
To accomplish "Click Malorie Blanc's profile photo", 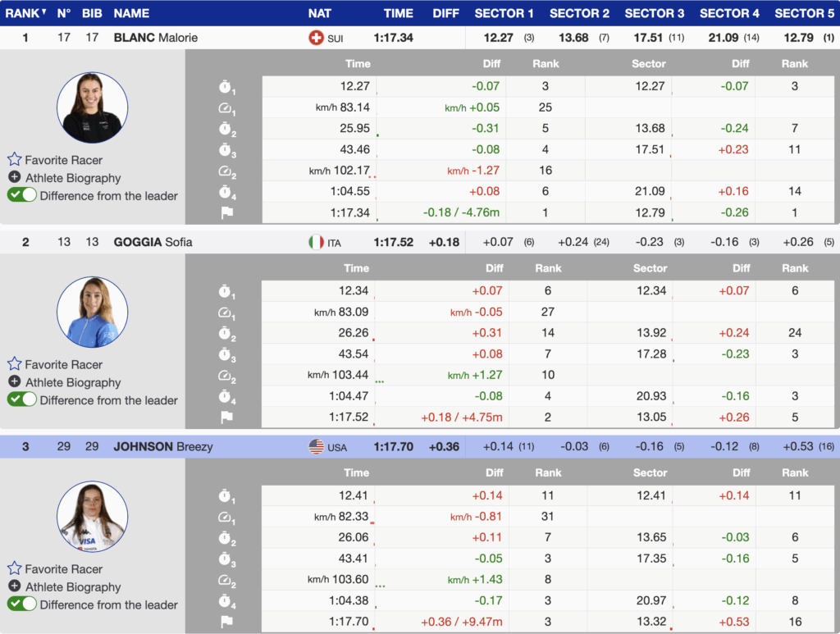I will point(92,107).
